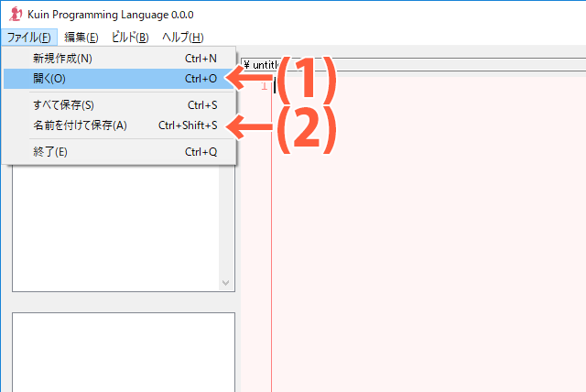Open the ビルド(B) menu

tap(130, 38)
